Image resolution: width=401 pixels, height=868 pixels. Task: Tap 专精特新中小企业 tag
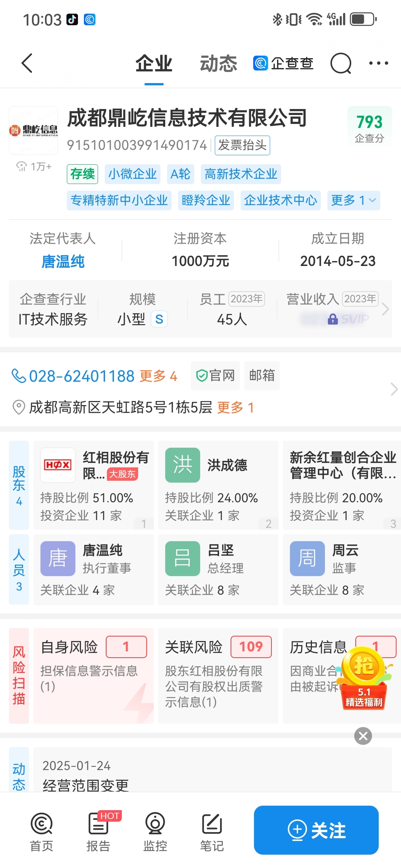tap(119, 200)
